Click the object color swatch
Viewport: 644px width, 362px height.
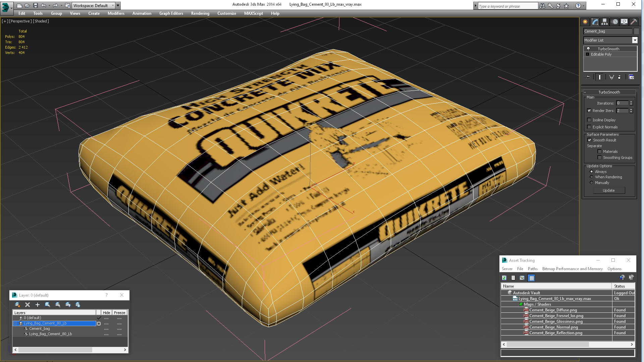pos(636,31)
